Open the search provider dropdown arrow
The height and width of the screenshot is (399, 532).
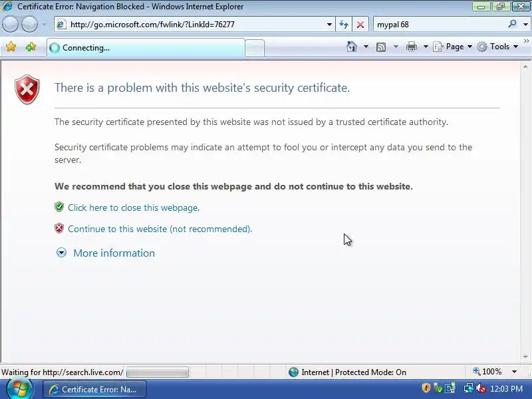point(525,25)
